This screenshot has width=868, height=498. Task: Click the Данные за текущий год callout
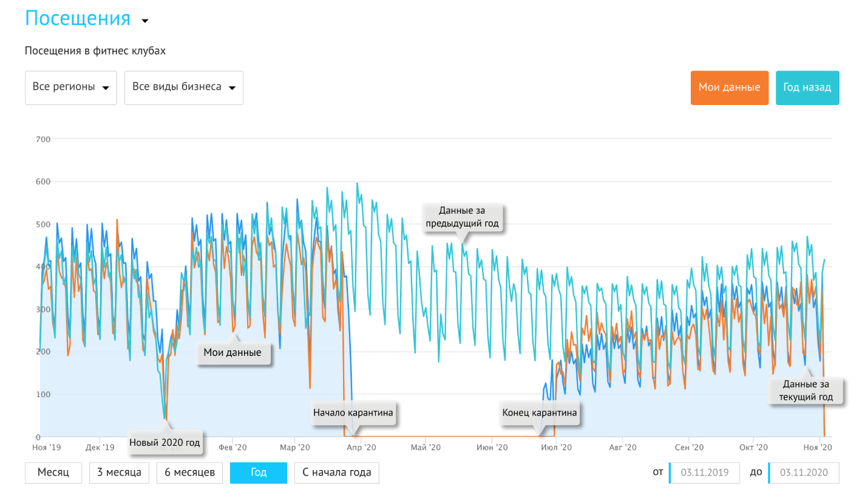click(x=805, y=391)
